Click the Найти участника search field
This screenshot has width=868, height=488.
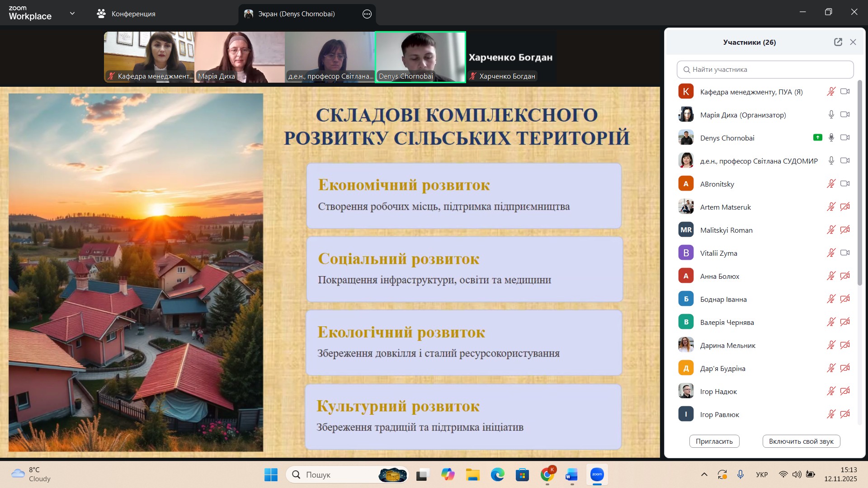pos(765,70)
